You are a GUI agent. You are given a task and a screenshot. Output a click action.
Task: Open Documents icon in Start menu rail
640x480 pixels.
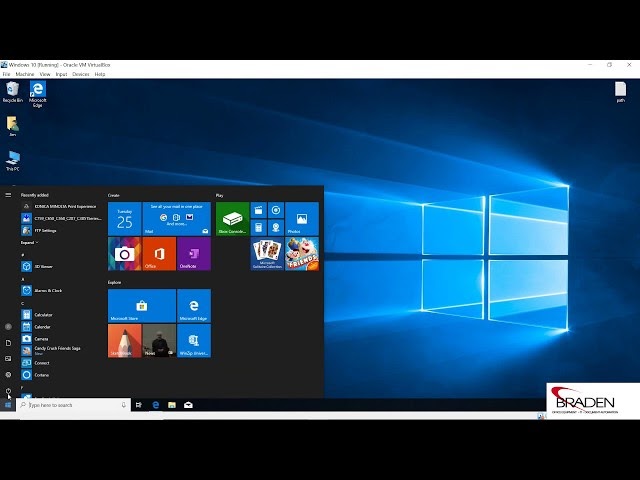click(x=8, y=343)
